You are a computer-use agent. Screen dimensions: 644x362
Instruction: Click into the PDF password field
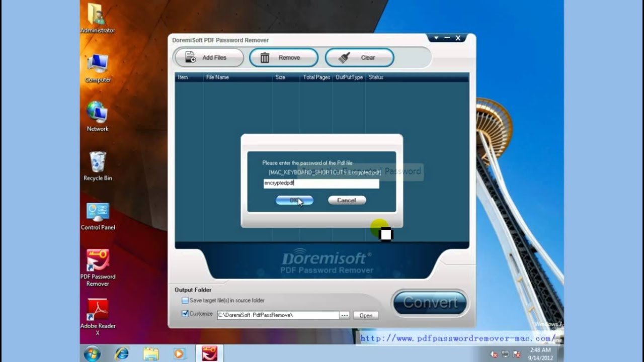321,184
